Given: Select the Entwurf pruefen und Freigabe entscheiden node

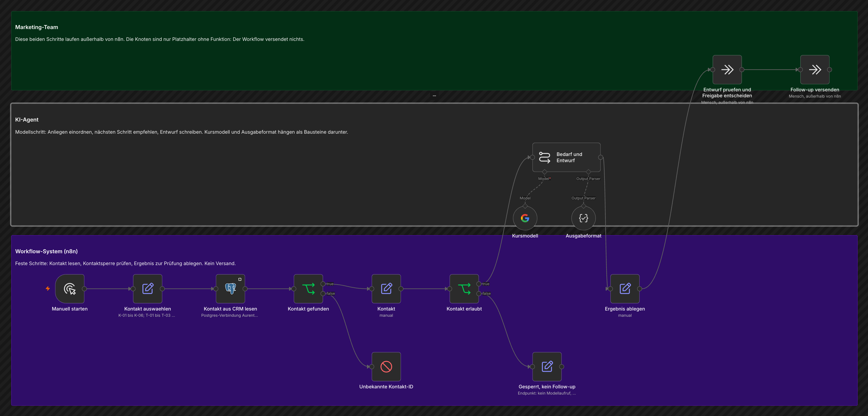Looking at the screenshot, I should tap(727, 70).
